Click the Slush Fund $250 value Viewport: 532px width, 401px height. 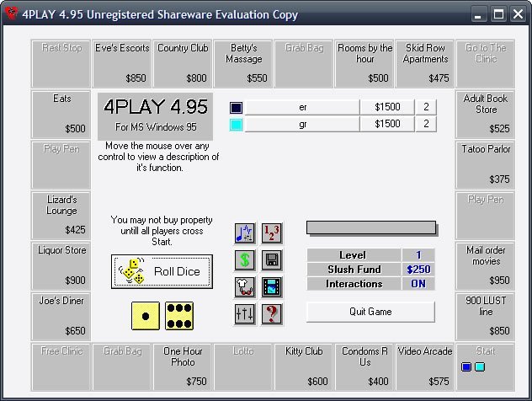(x=418, y=270)
